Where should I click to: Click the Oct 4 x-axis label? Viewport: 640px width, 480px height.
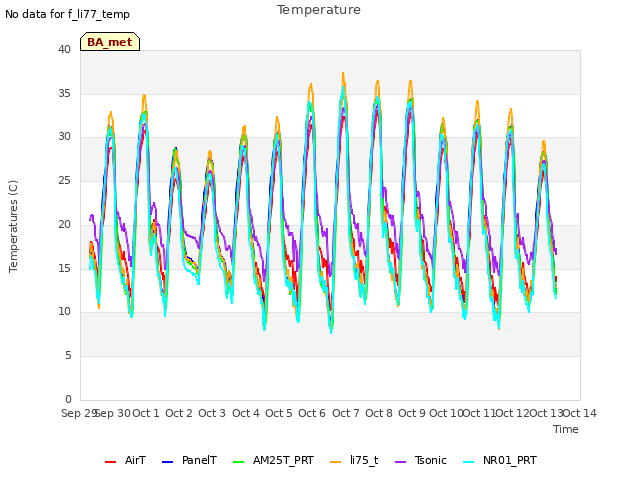click(246, 413)
